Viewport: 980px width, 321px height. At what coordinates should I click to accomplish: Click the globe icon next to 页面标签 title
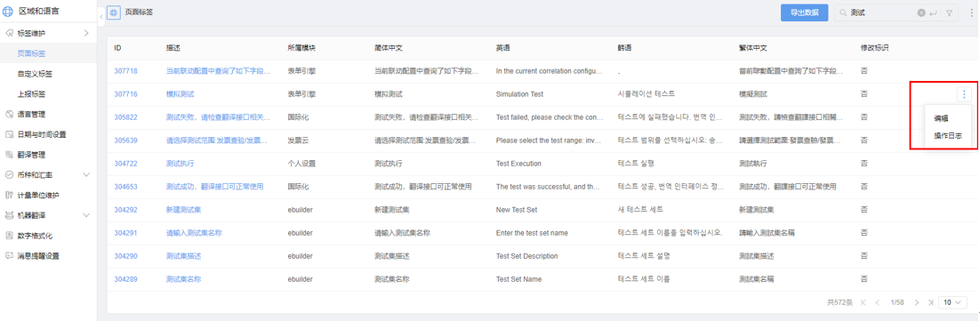114,12
